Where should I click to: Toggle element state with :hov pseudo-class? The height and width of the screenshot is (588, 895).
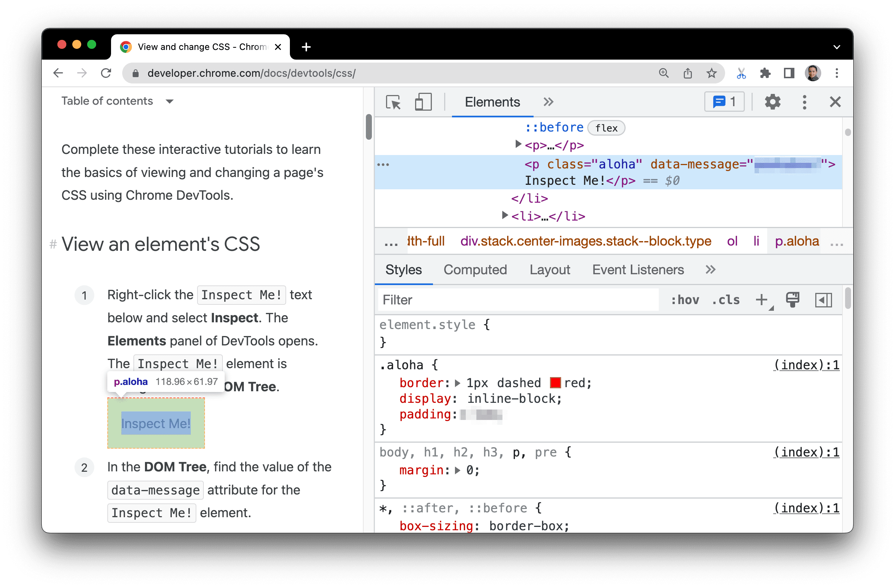coord(682,300)
